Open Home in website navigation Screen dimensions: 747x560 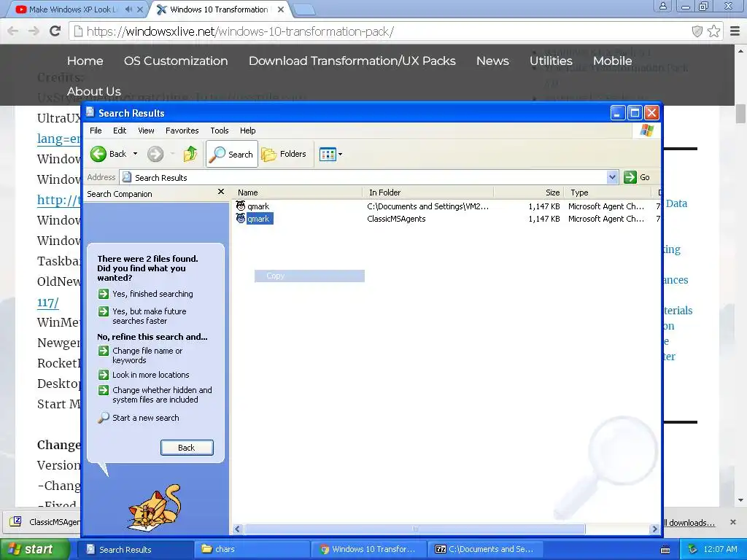click(x=85, y=61)
